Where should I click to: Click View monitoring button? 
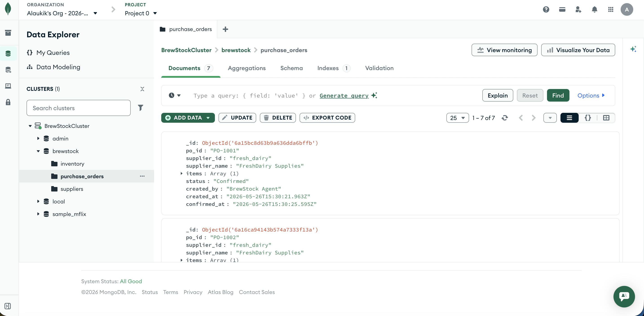pos(504,50)
